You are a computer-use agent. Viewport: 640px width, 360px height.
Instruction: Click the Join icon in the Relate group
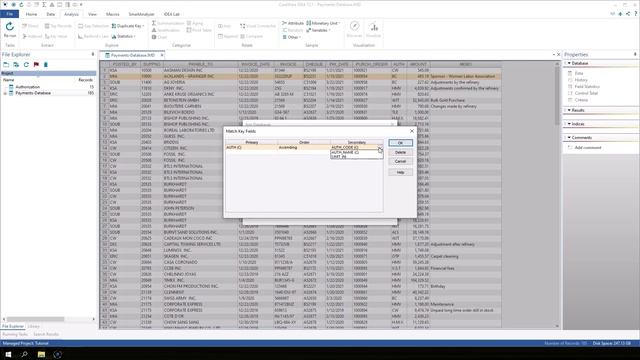[224, 26]
